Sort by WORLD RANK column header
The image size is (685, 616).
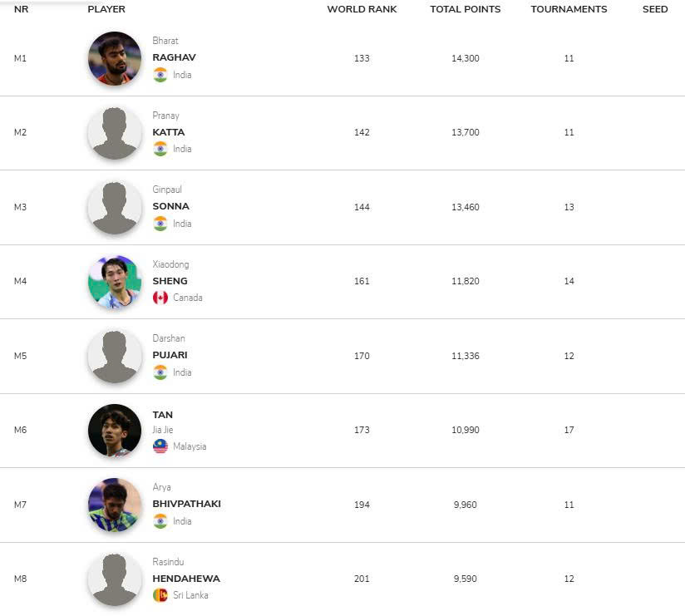point(362,9)
